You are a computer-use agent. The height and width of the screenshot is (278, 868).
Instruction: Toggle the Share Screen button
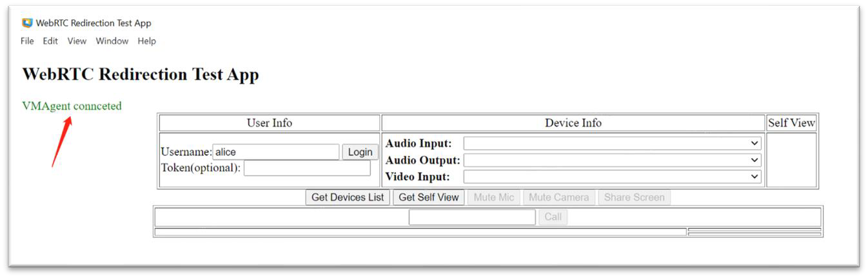tap(634, 197)
